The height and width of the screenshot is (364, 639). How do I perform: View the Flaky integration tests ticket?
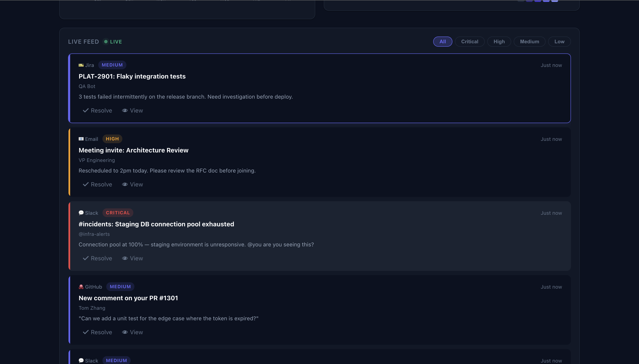coord(132,110)
